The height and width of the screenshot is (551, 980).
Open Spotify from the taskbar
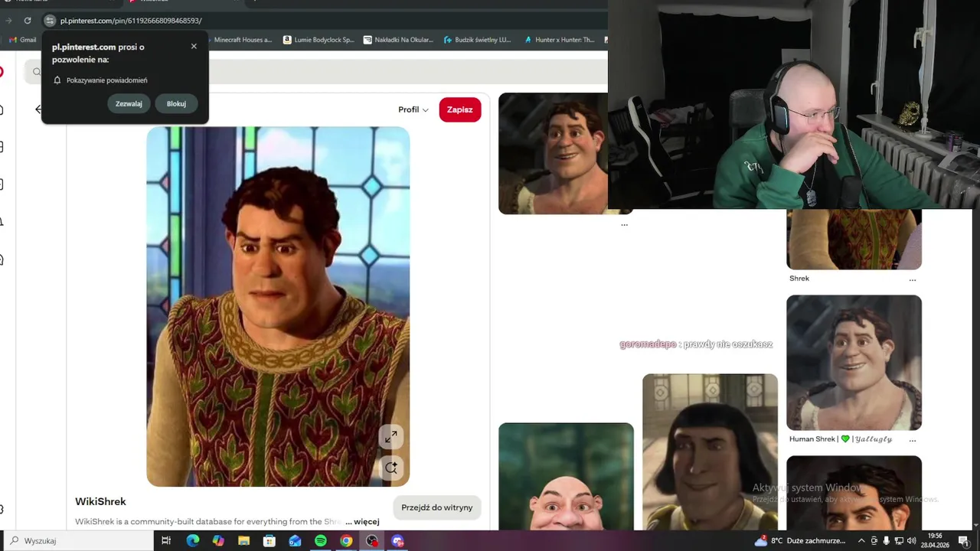click(x=321, y=541)
